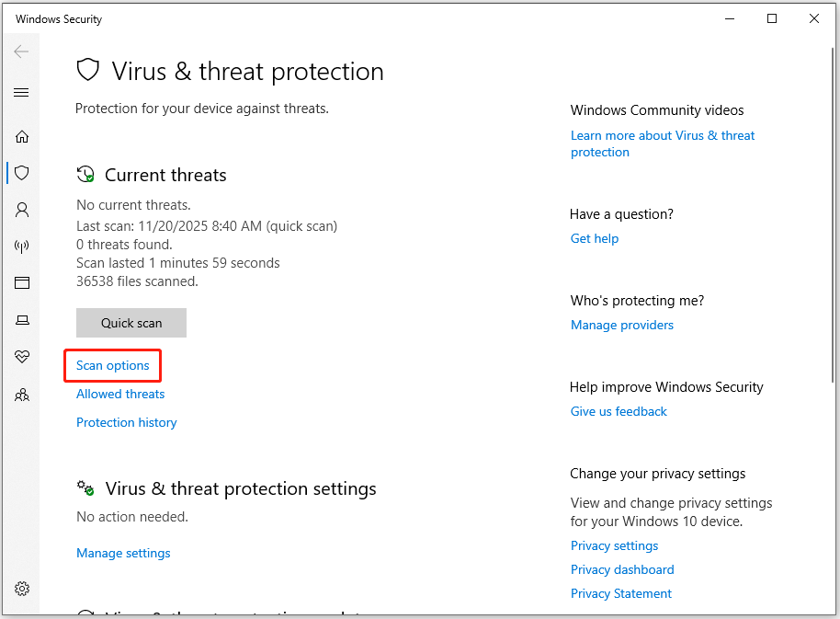The height and width of the screenshot is (619, 840).
Task: Open Scan options
Action: point(112,365)
